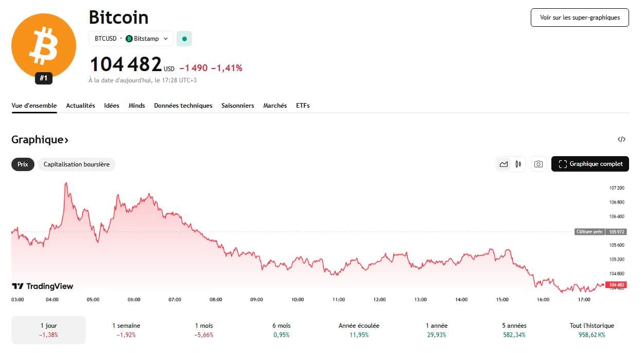
Task: Click the Bitcoin logo icon
Action: [43, 45]
